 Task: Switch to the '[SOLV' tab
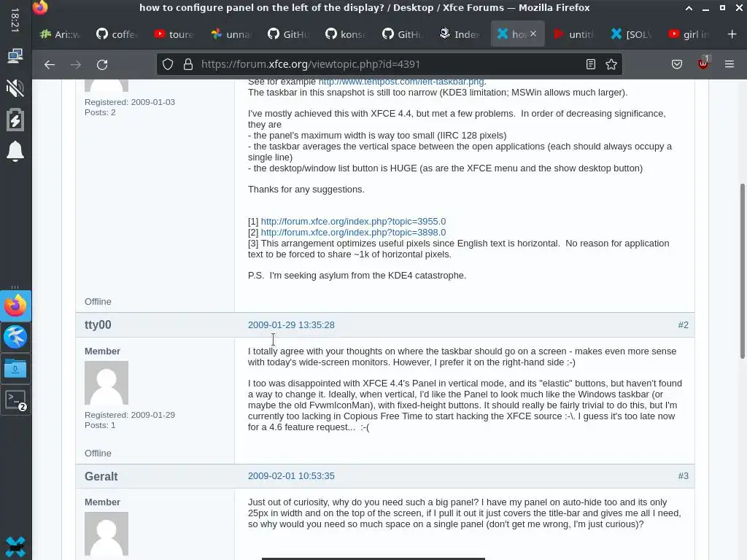click(632, 34)
